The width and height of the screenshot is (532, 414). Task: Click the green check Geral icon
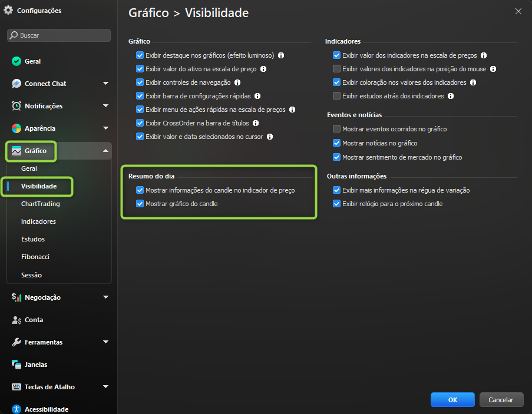[16, 61]
